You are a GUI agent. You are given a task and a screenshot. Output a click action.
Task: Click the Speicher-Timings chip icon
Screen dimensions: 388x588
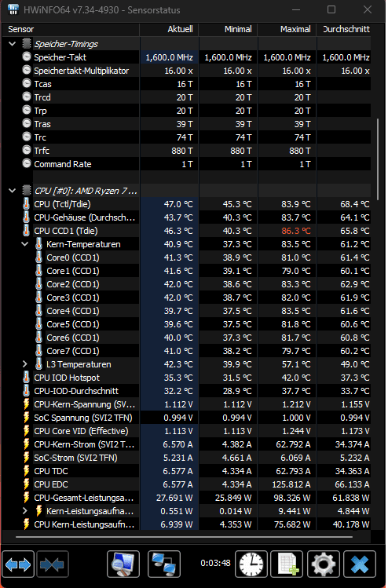tap(26, 43)
